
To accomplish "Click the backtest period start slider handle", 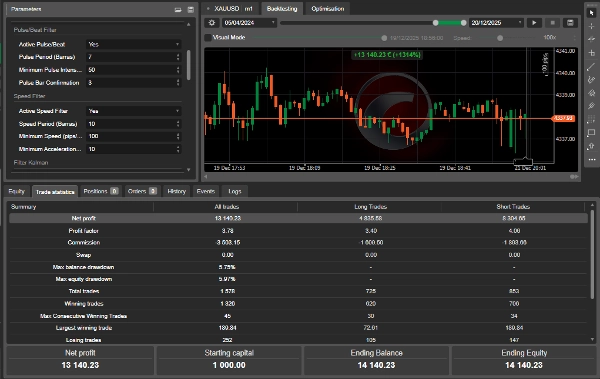I will [435, 23].
